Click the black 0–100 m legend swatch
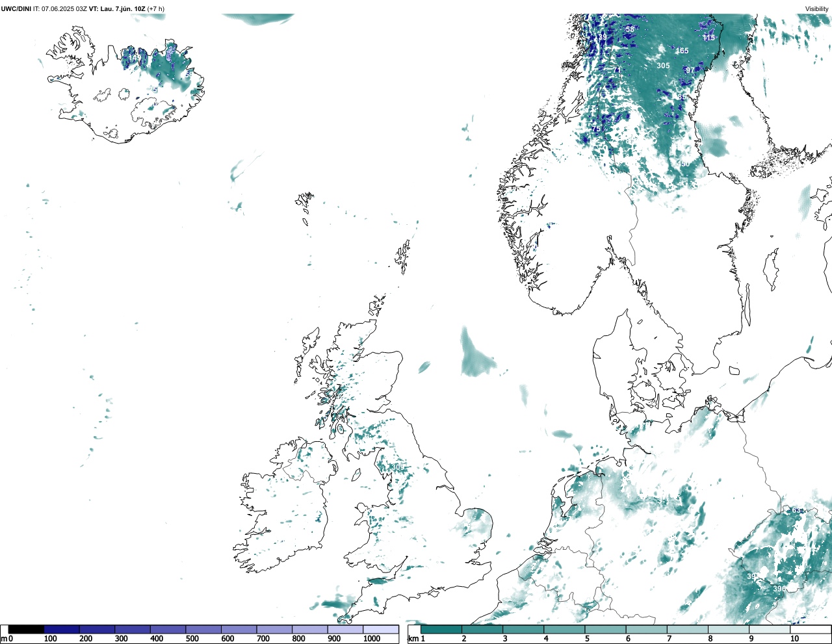Image resolution: width=832 pixels, height=644 pixels. [x=26, y=629]
